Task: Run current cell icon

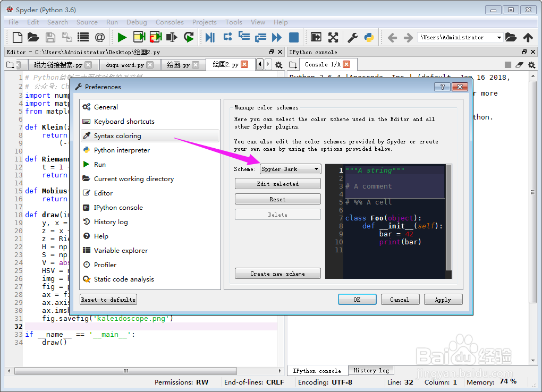Action: [x=139, y=37]
